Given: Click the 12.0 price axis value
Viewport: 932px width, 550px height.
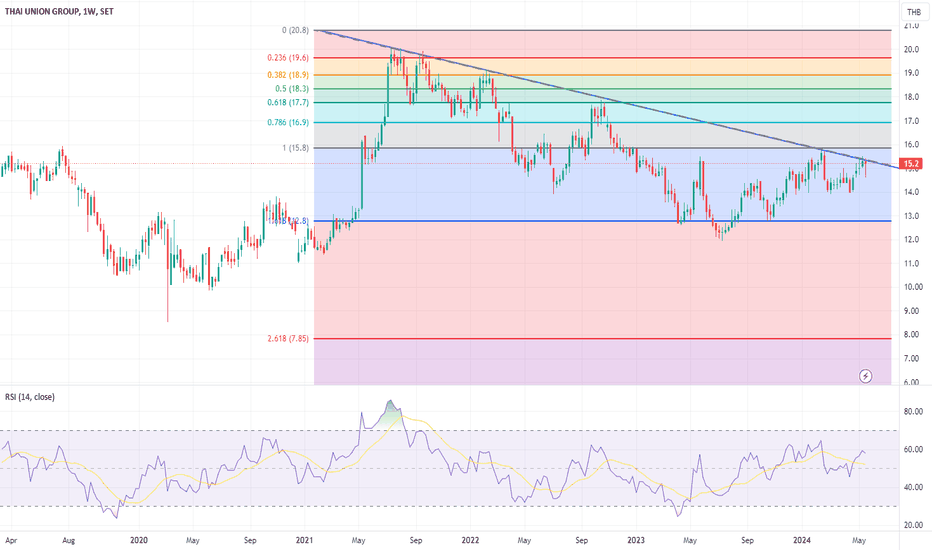Looking at the screenshot, I should tap(911, 240).
